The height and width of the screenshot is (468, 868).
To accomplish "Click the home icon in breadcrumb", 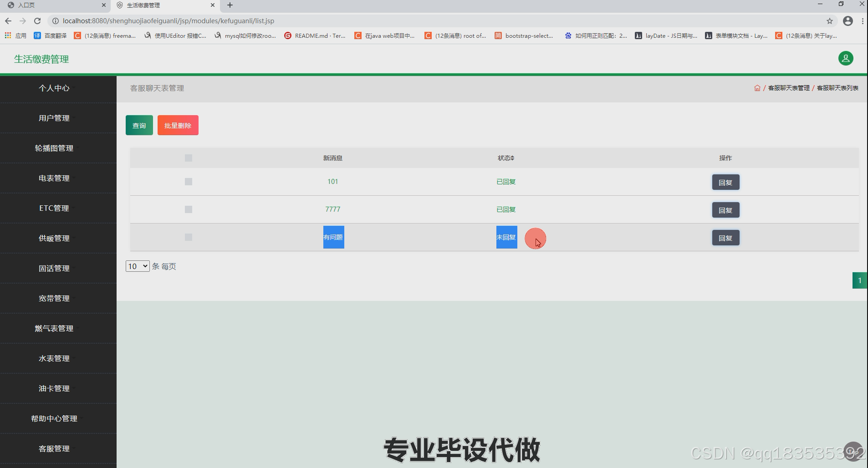I will click(757, 88).
